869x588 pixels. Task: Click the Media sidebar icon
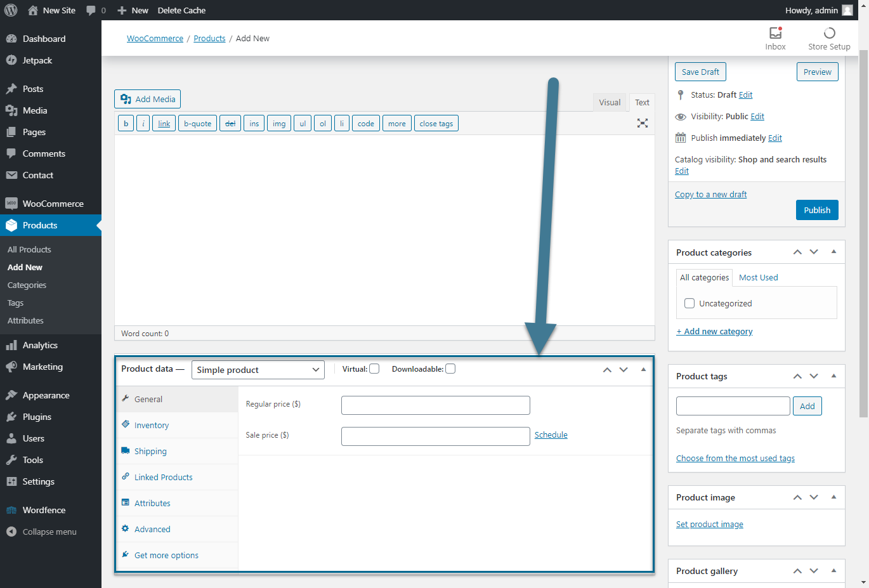pyautogui.click(x=11, y=110)
